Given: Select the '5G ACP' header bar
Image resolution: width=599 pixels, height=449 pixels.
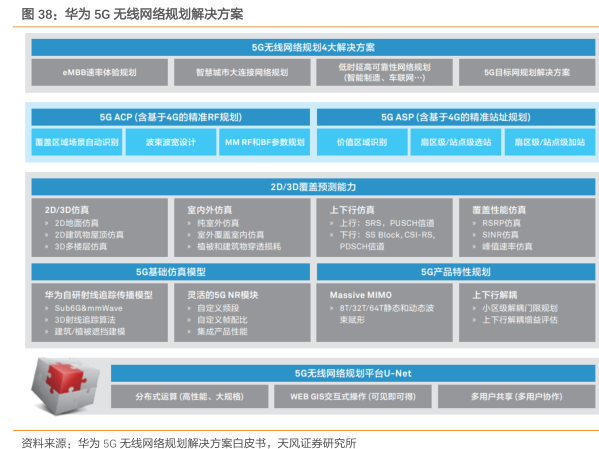Looking at the screenshot, I should (x=170, y=117).
